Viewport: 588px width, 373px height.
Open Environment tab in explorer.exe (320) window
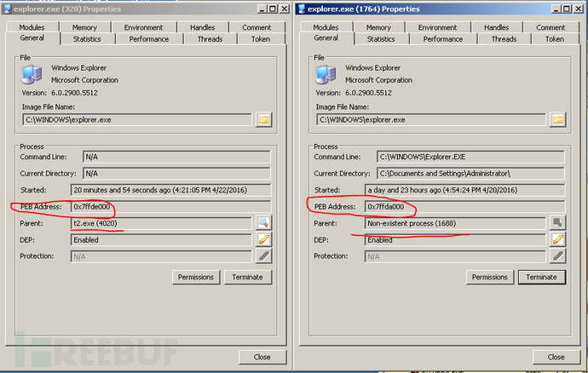pyautogui.click(x=144, y=27)
